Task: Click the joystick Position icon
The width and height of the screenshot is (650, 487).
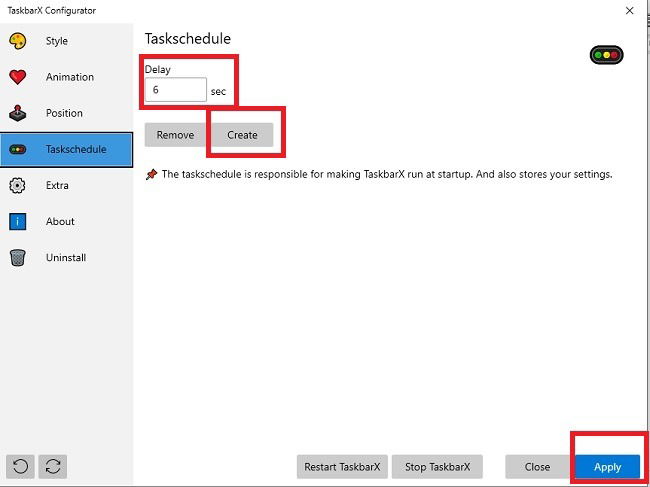Action: point(17,113)
